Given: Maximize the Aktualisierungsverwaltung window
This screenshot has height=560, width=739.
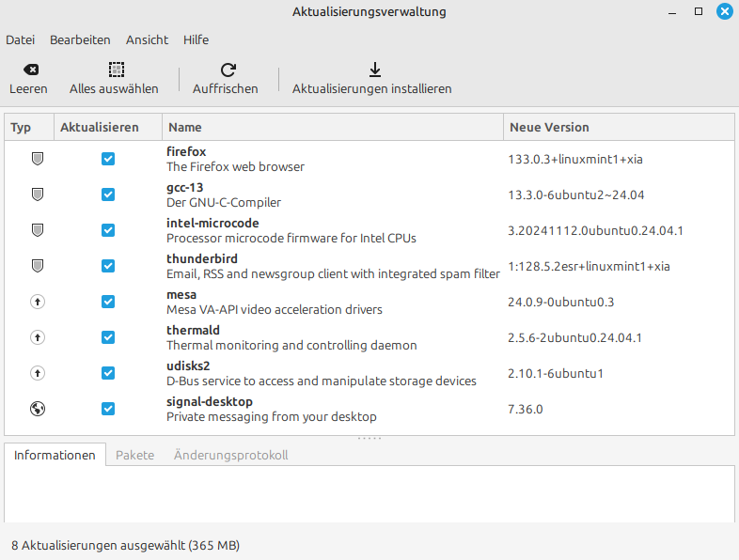Looking at the screenshot, I should point(699,11).
